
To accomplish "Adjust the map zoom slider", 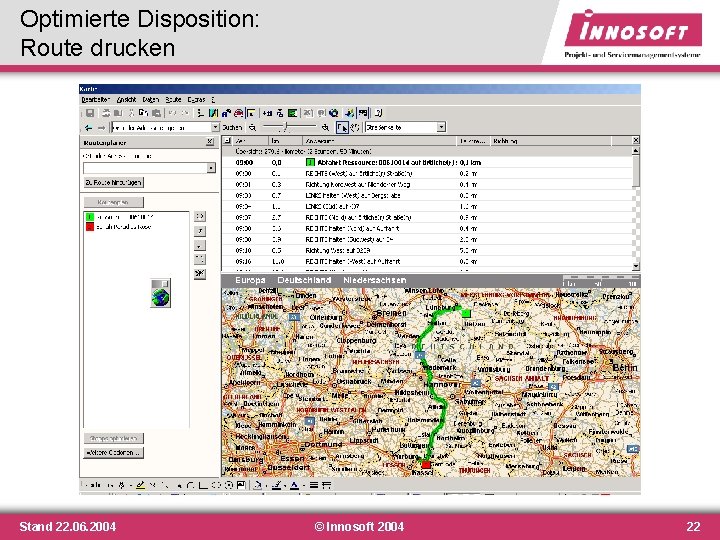I will tap(288, 127).
